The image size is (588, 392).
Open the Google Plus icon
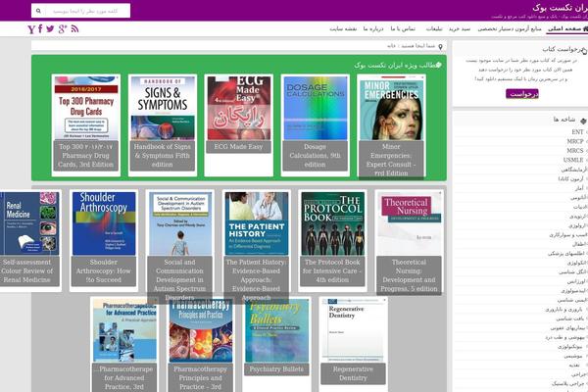coord(63,28)
